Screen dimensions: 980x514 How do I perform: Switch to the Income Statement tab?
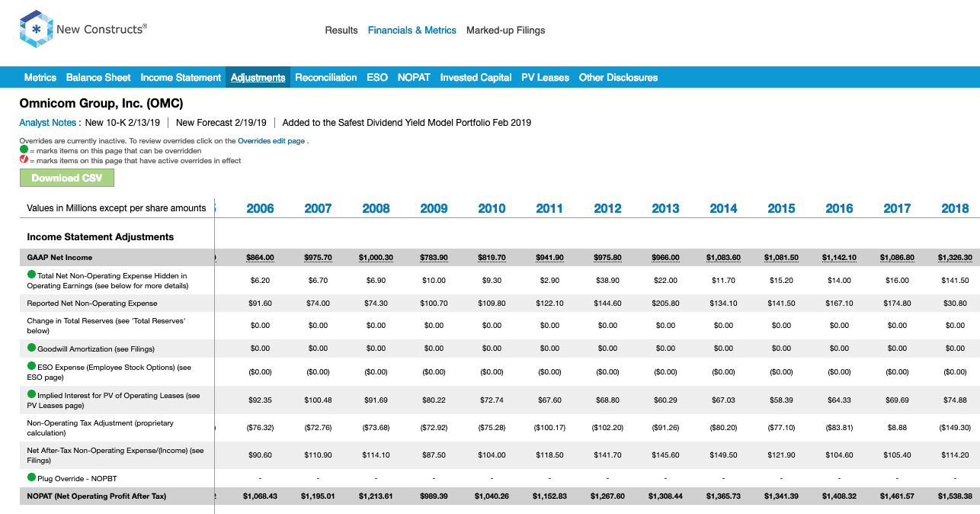[x=181, y=77]
